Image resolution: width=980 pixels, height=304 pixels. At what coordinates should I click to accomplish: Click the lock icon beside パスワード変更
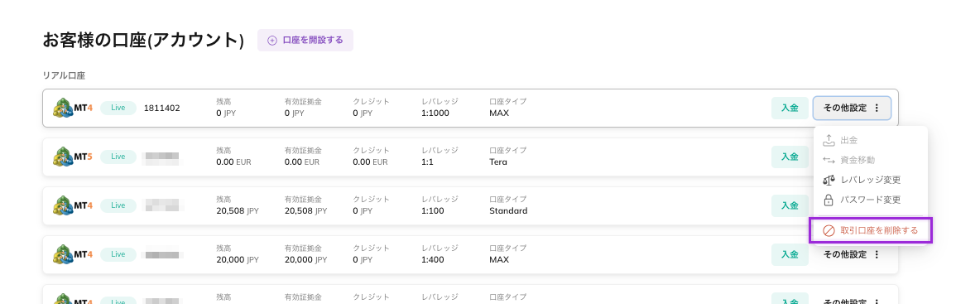point(829,200)
